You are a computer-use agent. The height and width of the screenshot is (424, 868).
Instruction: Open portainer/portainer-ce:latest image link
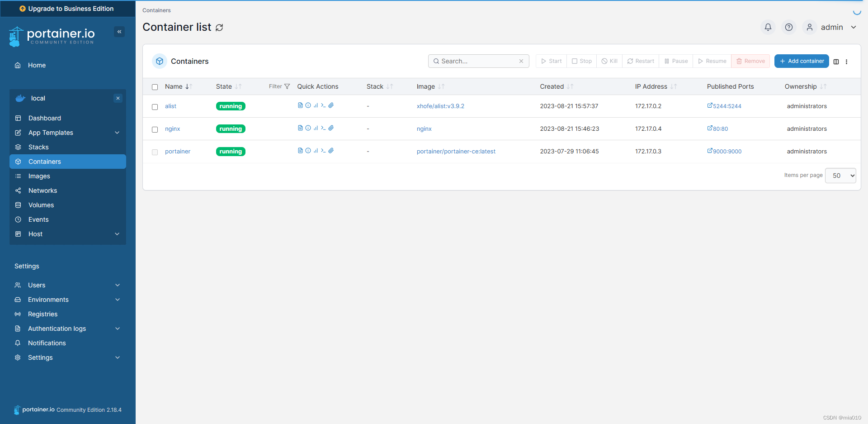pyautogui.click(x=456, y=151)
